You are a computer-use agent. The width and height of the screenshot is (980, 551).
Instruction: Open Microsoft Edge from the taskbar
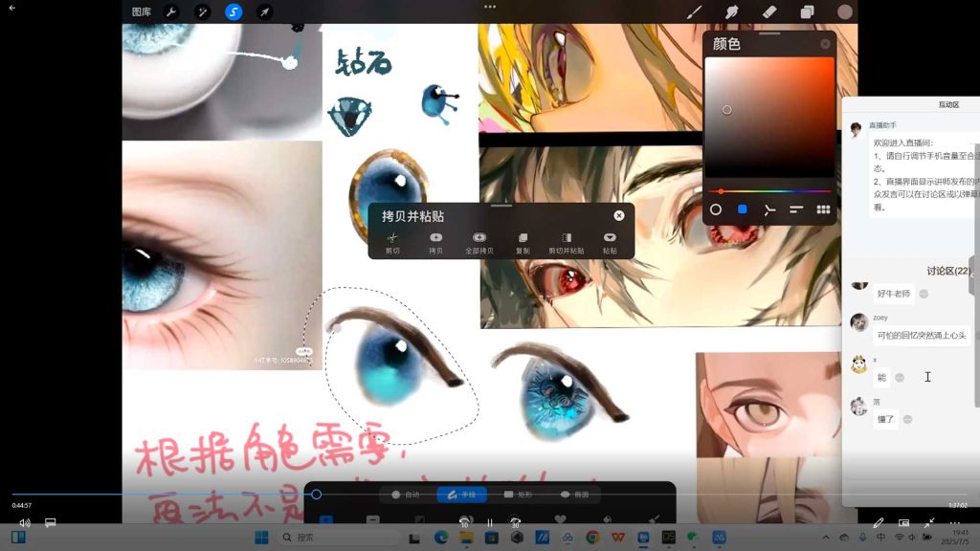[x=441, y=538]
